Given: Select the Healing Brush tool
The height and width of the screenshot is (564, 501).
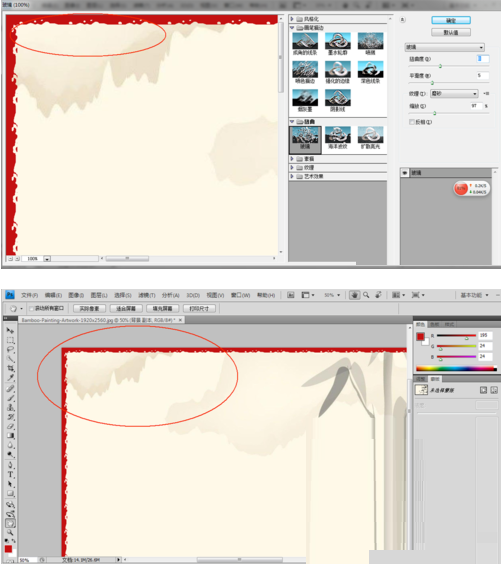Looking at the screenshot, I should pyautogui.click(x=10, y=388).
